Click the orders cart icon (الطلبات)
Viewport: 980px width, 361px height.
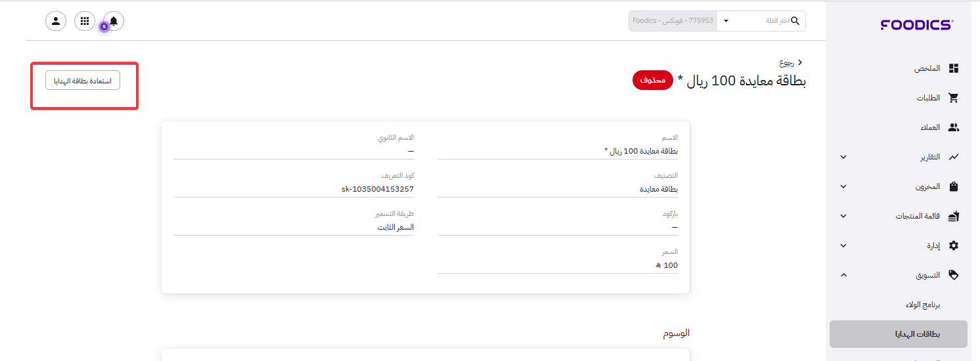point(954,98)
